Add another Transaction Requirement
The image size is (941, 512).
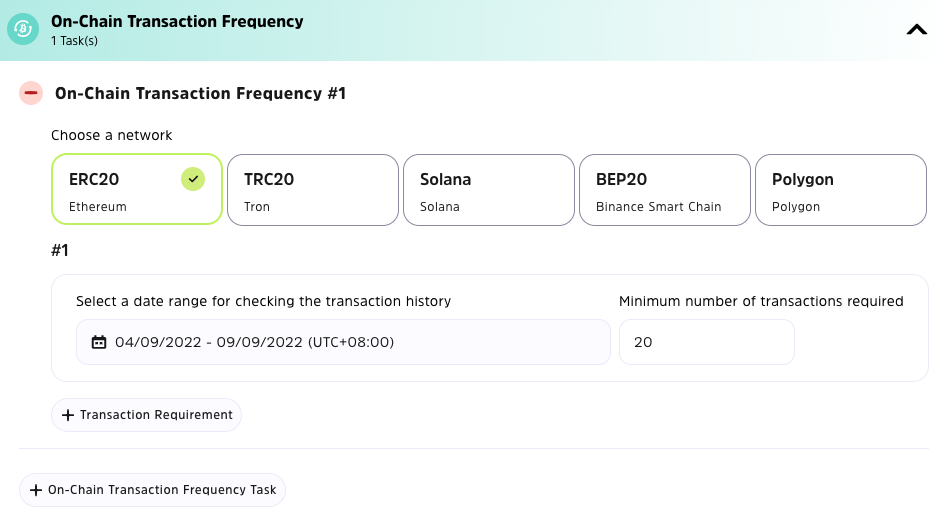146,415
